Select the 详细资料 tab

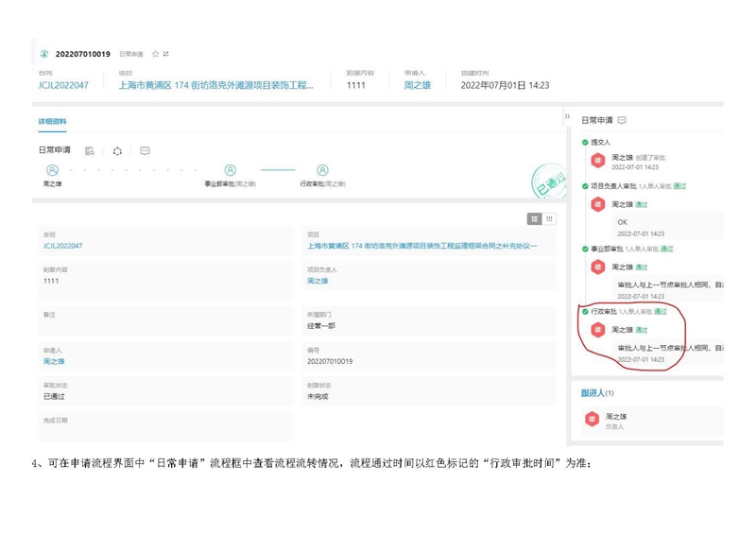tap(52, 122)
